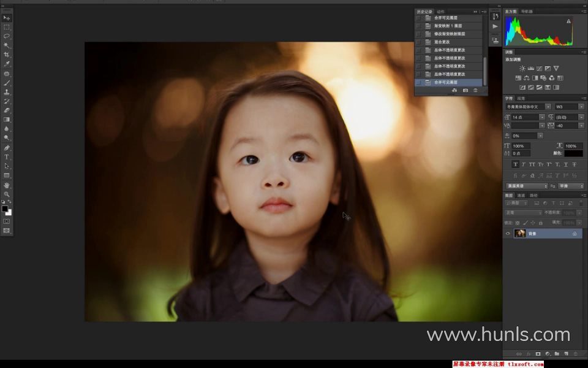Viewport: 588px width, 368px height.
Task: Select the Brush tool
Action: click(6, 83)
